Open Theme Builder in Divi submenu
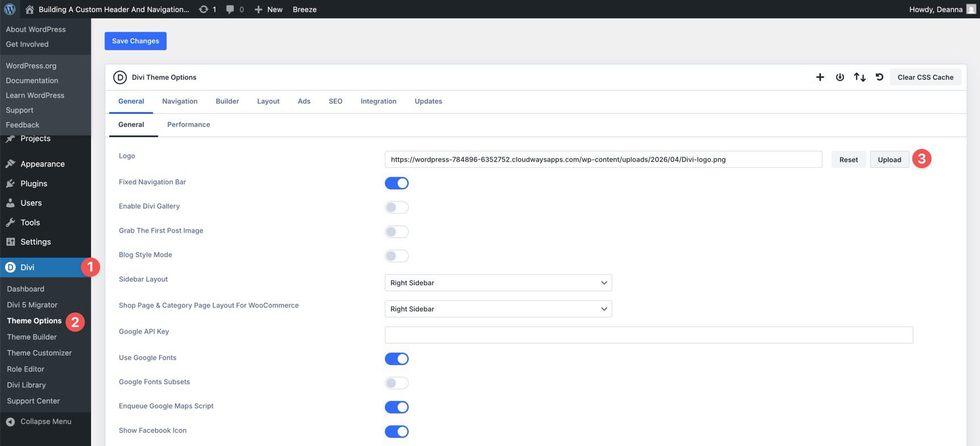 32,337
